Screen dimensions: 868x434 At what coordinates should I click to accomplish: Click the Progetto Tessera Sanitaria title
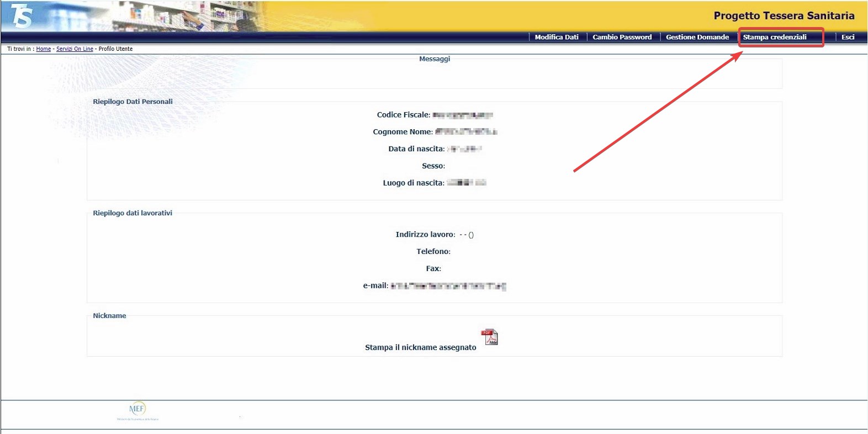click(784, 15)
